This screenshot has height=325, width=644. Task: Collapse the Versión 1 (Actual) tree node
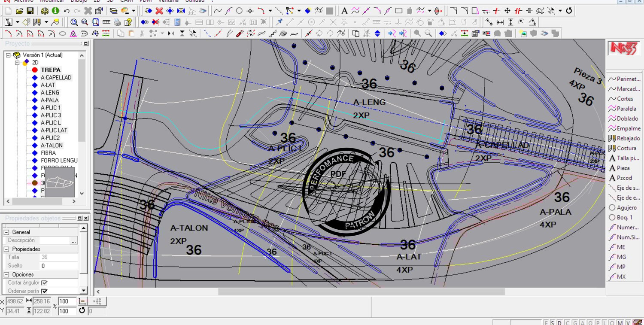click(8, 55)
